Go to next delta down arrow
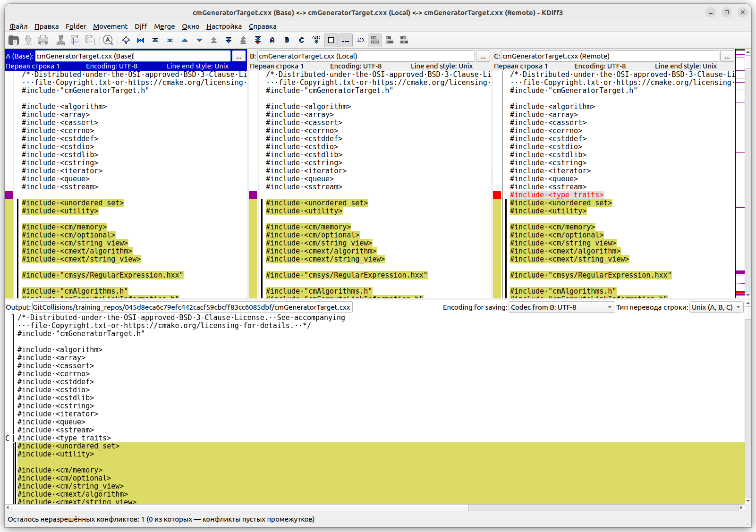Screen dimensions: 756x532 coord(199,40)
